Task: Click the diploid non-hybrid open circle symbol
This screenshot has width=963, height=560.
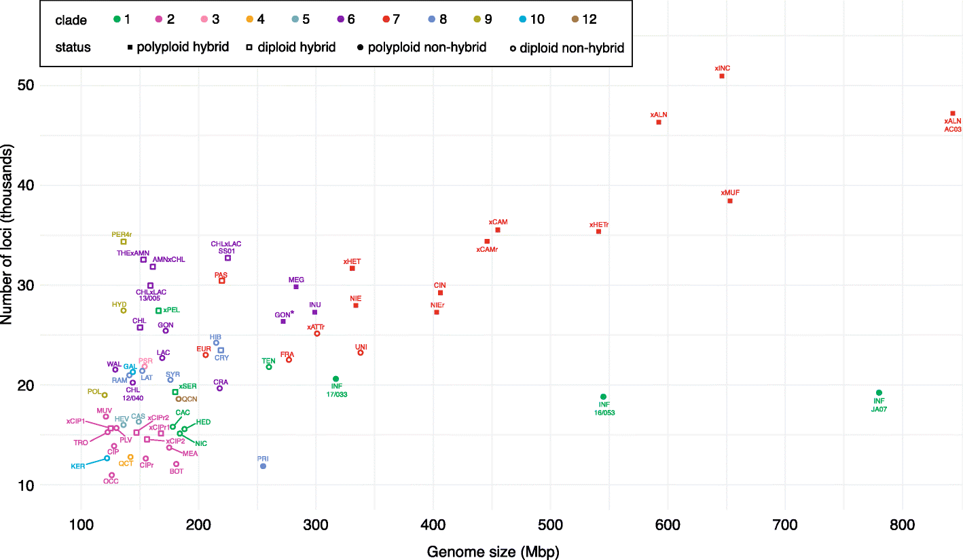Action: [x=513, y=48]
